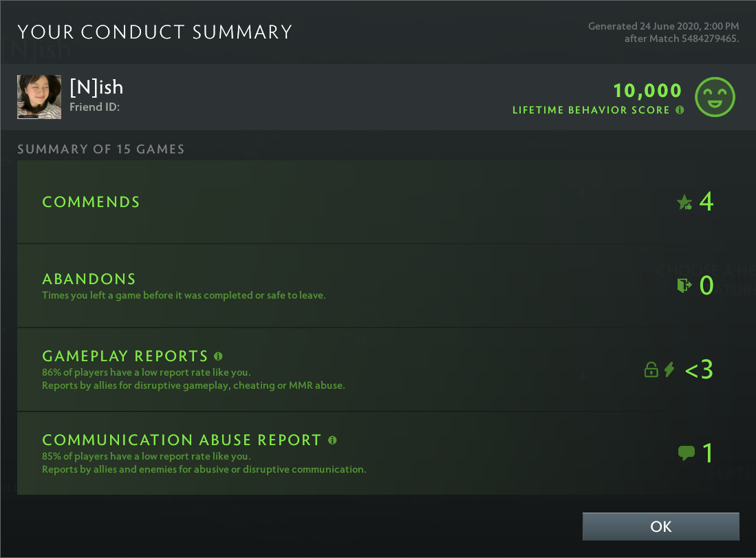Select the 10,000 behavior score value
The width and height of the screenshot is (756, 558).
point(647,90)
